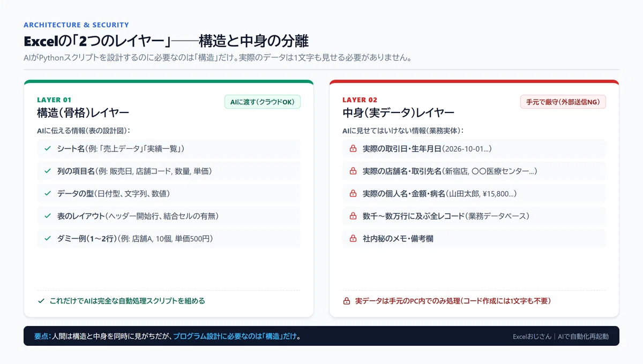Click the LAYER 01 label
The image size is (643, 364).
tap(54, 100)
